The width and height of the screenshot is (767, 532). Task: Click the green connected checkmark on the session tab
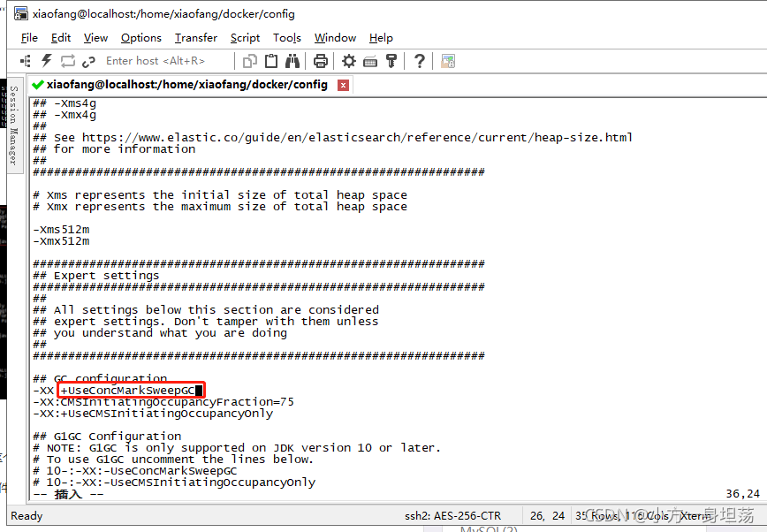[x=38, y=85]
